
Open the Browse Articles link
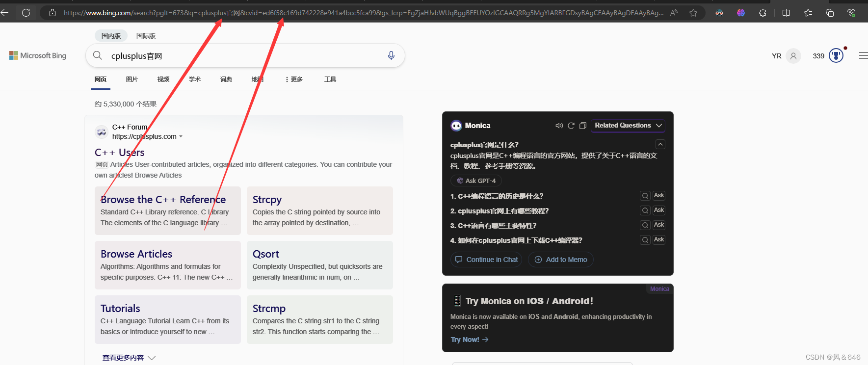136,254
